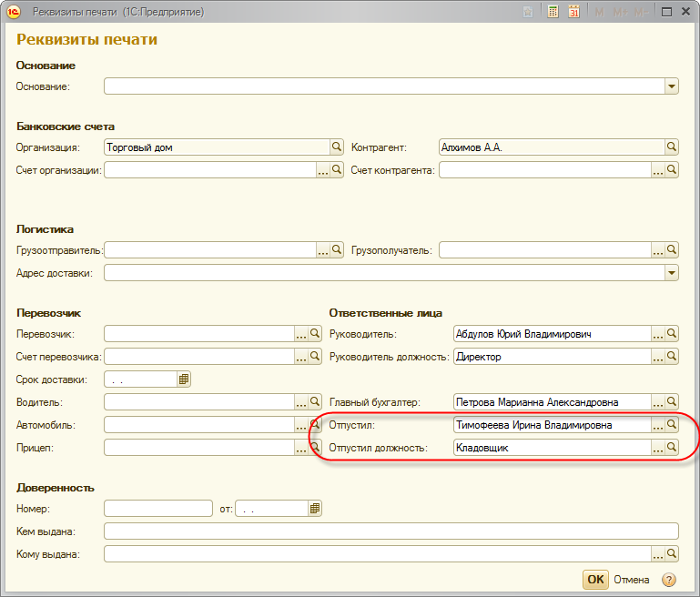Focus the Номер field under Доверенность
Image resolution: width=700 pixels, height=597 pixels.
158,509
